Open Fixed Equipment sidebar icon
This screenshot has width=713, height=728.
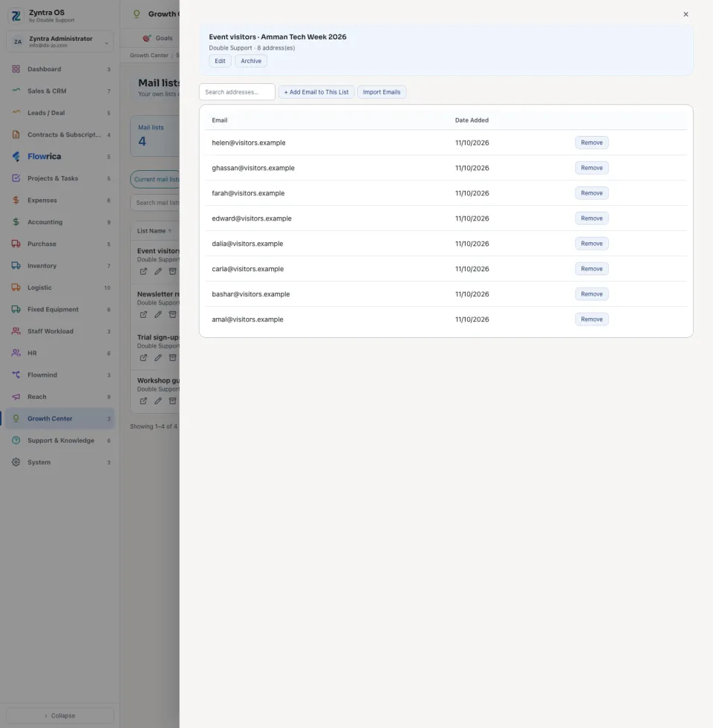[x=16, y=309]
